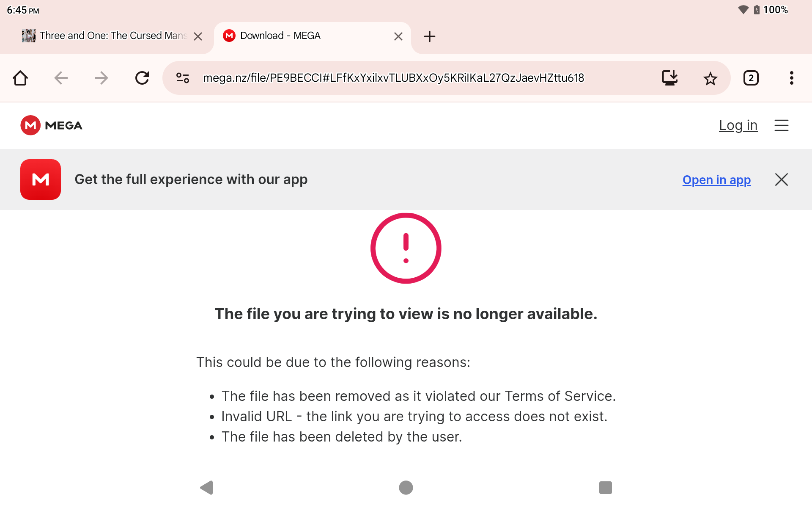This screenshot has width=812, height=508.
Task: Dismiss the app promotion banner
Action: pyautogui.click(x=781, y=179)
